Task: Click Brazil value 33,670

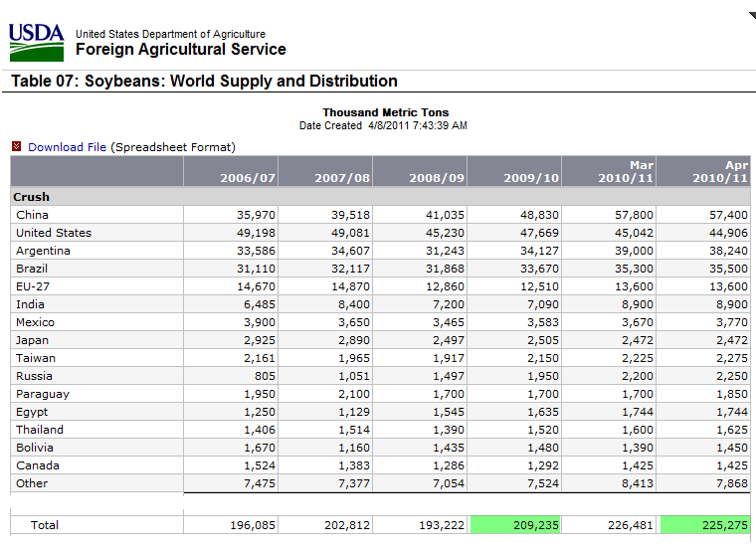Action: point(539,269)
